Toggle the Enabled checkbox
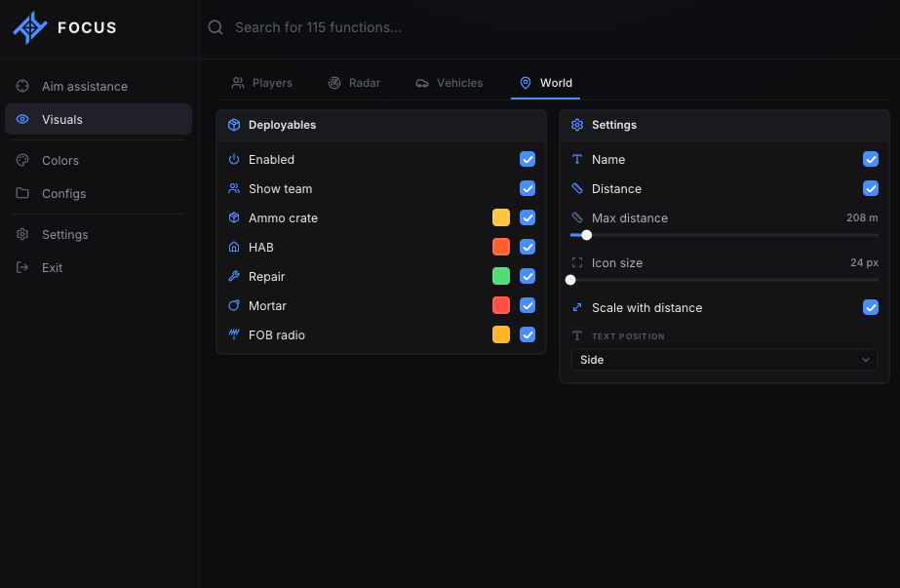The height and width of the screenshot is (588, 900). pos(528,159)
